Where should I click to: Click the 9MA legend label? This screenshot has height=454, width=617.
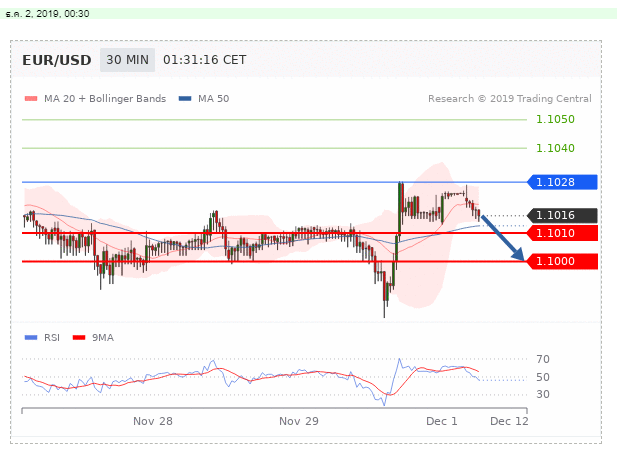pyautogui.click(x=103, y=338)
